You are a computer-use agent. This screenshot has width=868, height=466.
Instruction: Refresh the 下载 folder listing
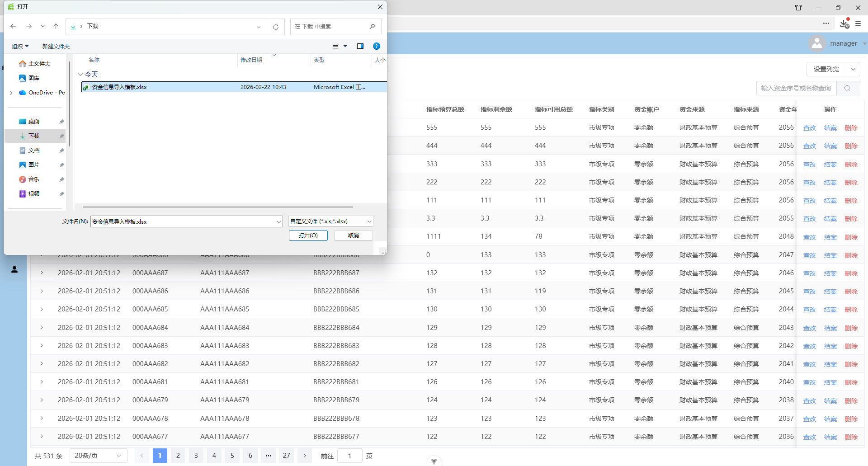point(276,27)
